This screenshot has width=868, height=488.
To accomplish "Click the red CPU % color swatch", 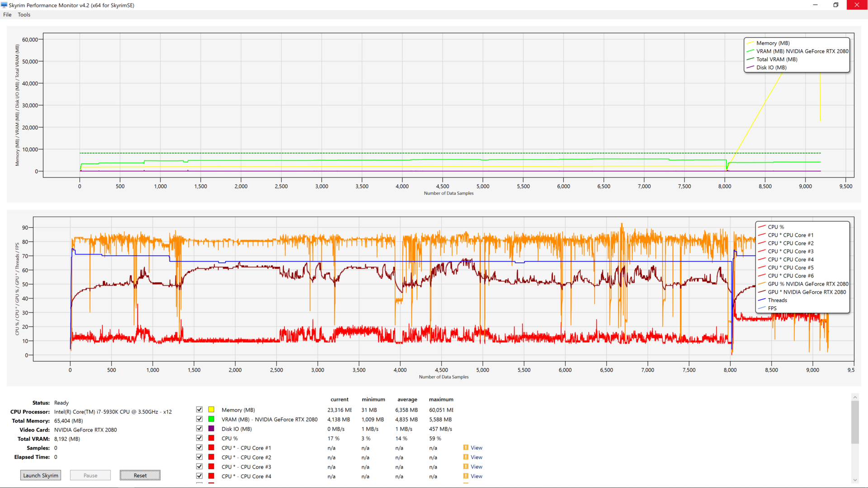I will tap(211, 438).
